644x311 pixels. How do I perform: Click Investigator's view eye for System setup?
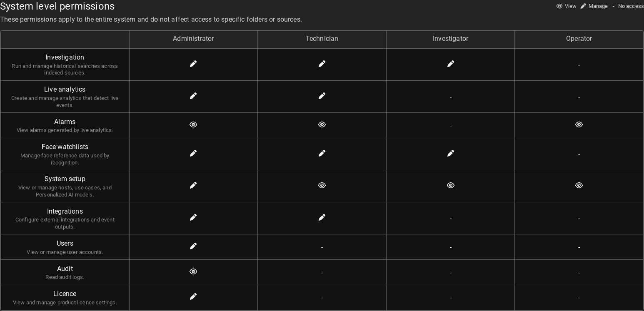[451, 185]
